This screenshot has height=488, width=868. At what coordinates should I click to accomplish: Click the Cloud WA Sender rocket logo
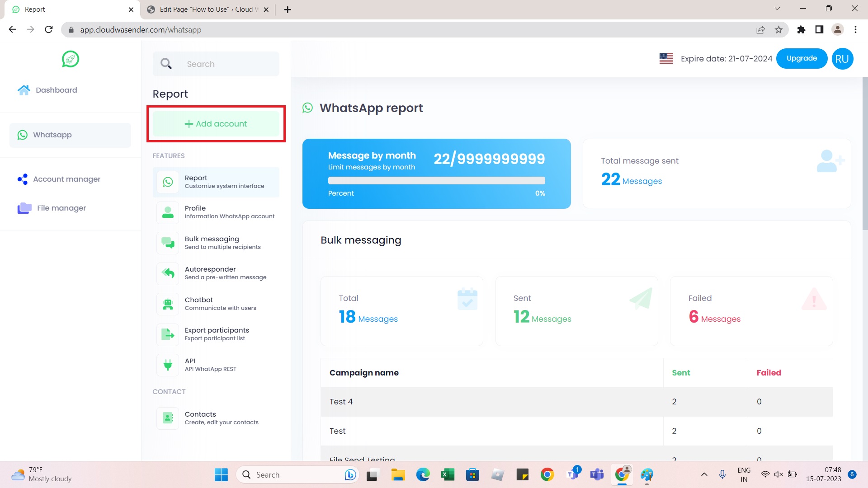(70, 59)
